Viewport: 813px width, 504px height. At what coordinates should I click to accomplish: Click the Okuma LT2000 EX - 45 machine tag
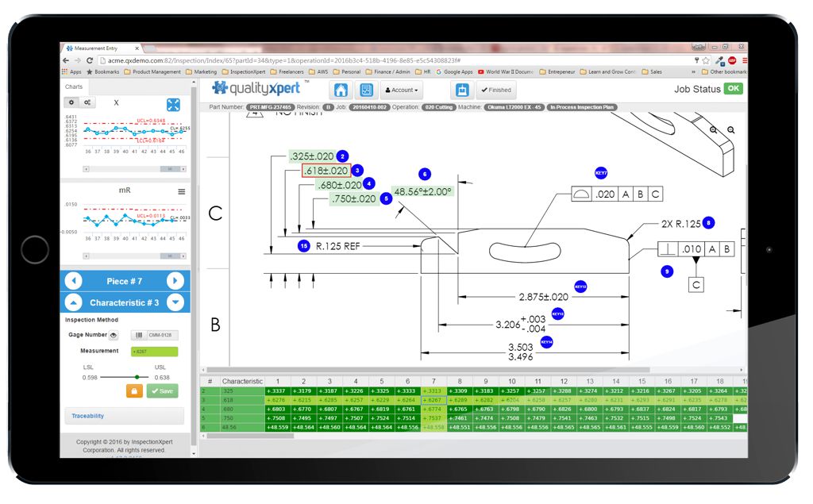tap(514, 107)
